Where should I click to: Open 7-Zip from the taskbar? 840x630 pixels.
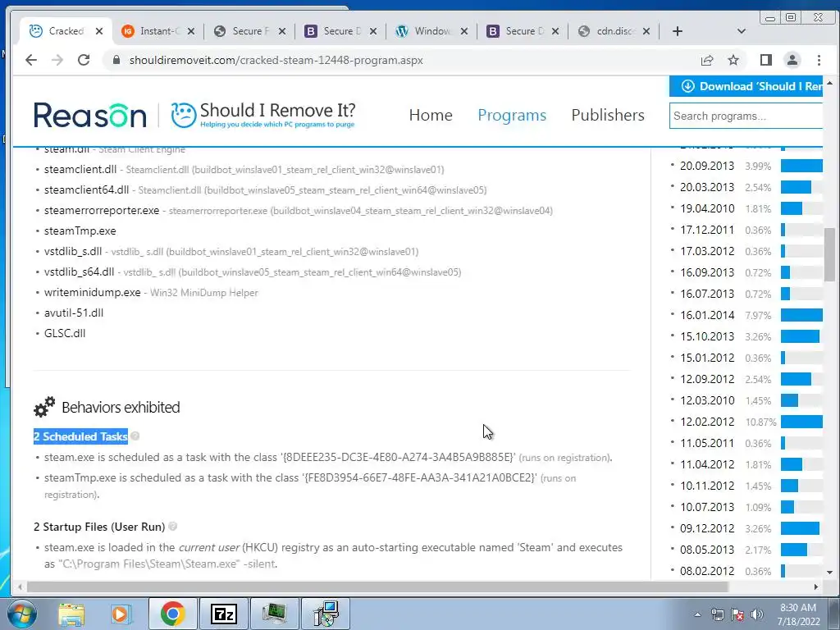pos(224,614)
